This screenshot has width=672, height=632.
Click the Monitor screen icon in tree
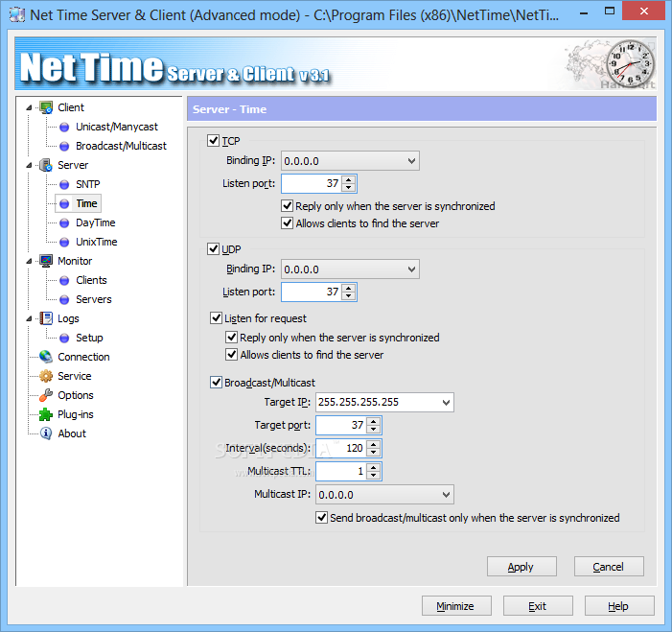pyautogui.click(x=46, y=261)
